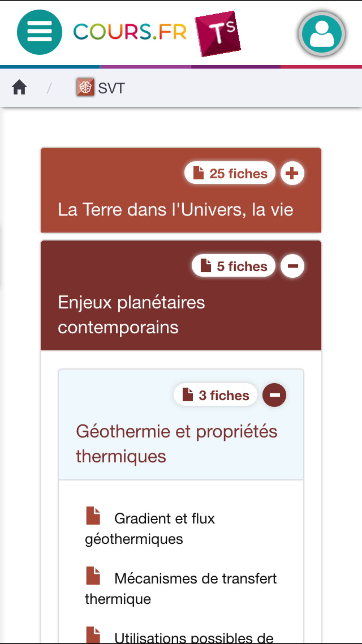Collapse Enjeux planétaires contemporains section
This screenshot has height=644, width=362.
tap(292, 266)
